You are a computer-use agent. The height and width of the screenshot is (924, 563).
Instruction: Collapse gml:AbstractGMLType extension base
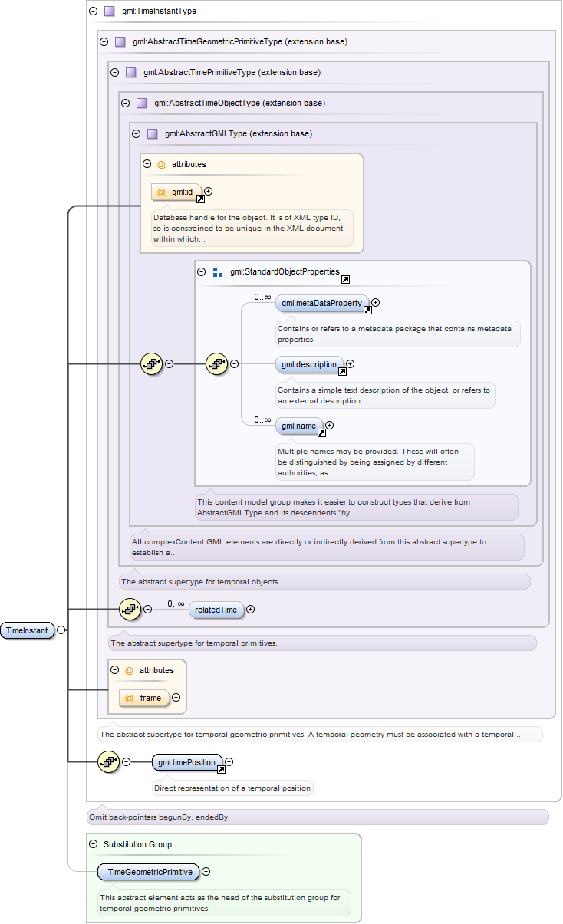point(136,133)
